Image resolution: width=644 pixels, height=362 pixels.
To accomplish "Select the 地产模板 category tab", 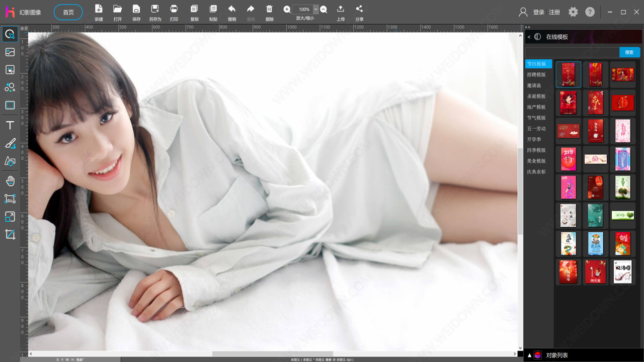I will click(536, 107).
